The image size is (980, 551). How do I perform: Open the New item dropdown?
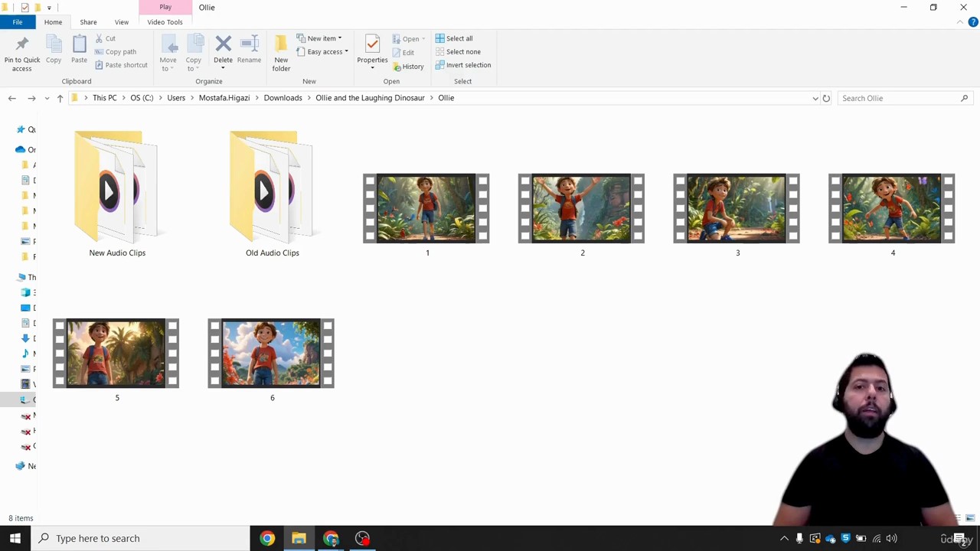[319, 38]
